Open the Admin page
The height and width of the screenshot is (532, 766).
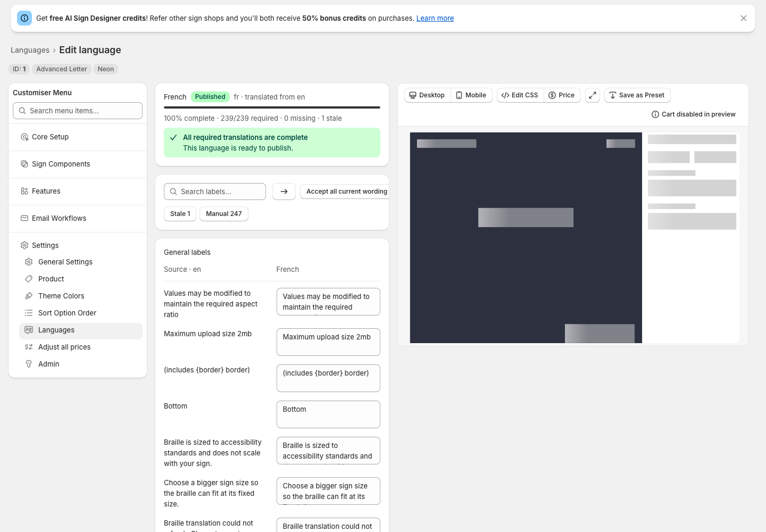point(81,364)
